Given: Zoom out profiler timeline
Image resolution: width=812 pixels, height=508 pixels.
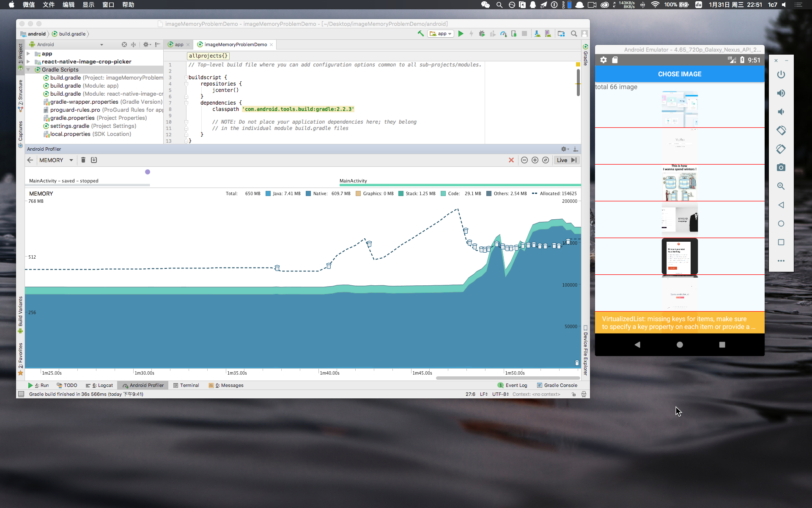Looking at the screenshot, I should [524, 160].
